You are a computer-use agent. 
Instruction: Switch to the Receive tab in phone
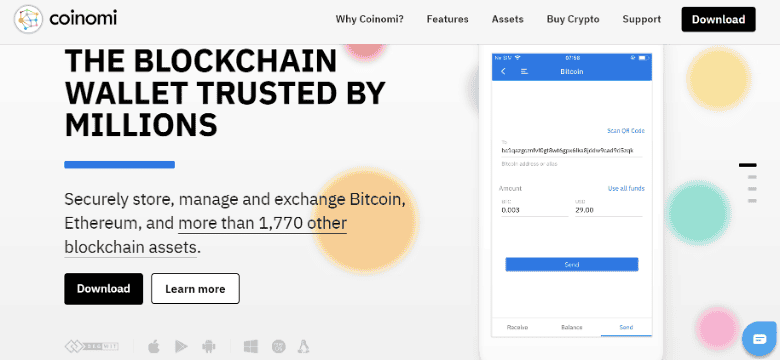click(517, 327)
